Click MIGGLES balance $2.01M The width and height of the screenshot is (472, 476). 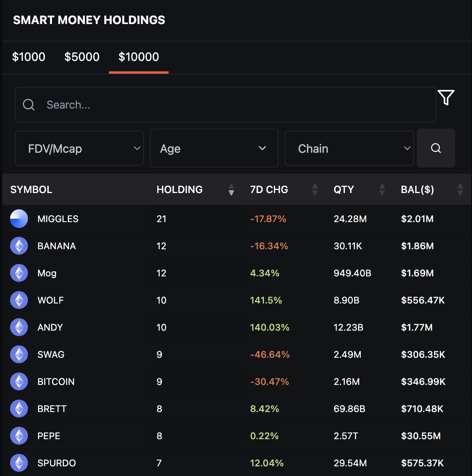tap(417, 219)
